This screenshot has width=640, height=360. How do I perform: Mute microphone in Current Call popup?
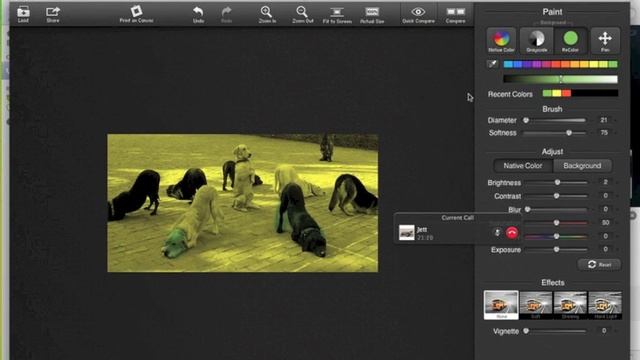[497, 233]
